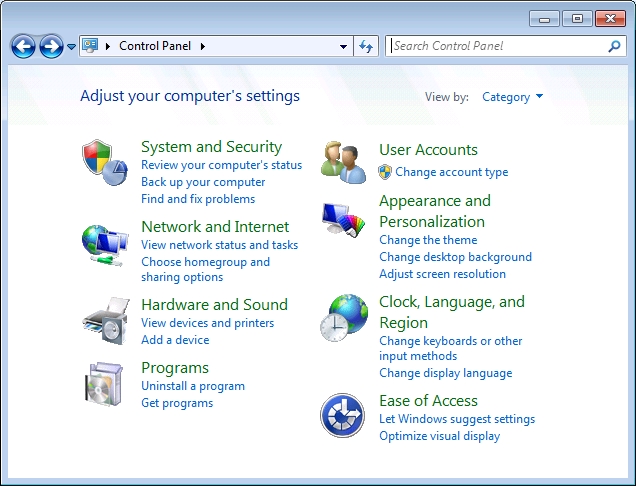The height and width of the screenshot is (486, 636).
Task: Click the User Accounts people icon
Action: (343, 162)
